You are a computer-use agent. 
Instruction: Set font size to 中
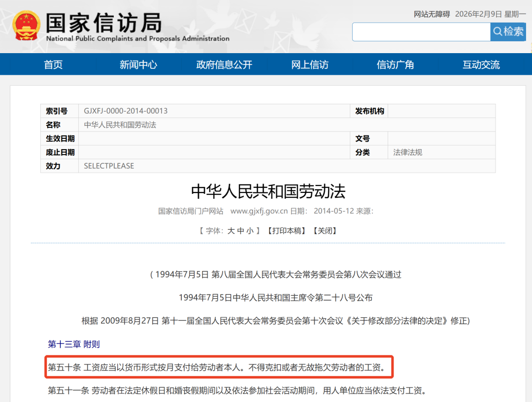coord(240,230)
